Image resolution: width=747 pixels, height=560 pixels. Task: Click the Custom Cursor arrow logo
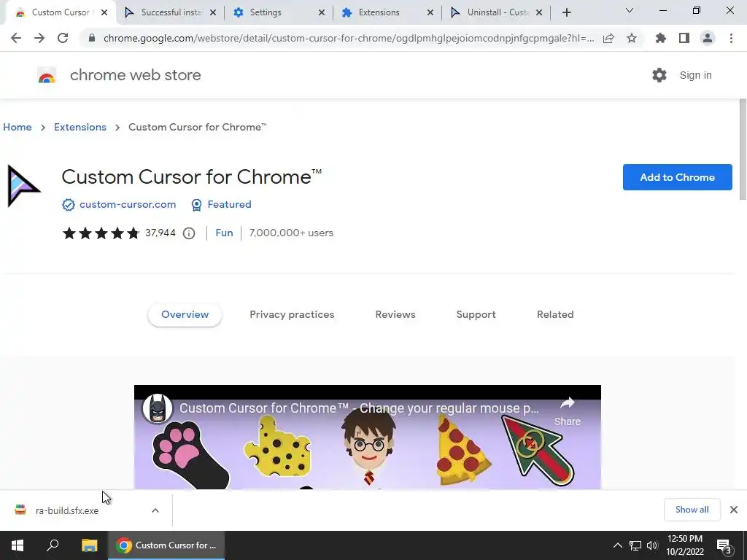point(23,186)
